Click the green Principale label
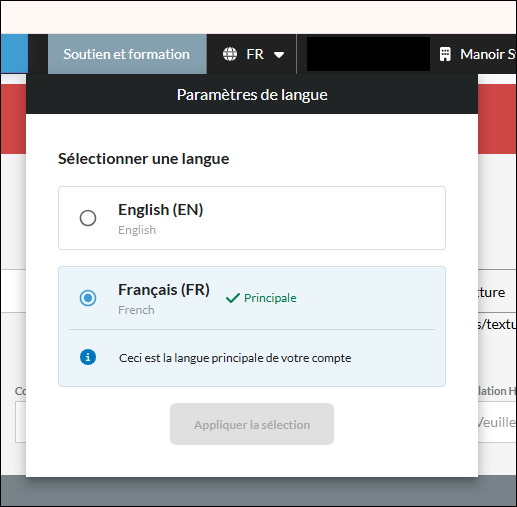517x507 pixels. 270,298
